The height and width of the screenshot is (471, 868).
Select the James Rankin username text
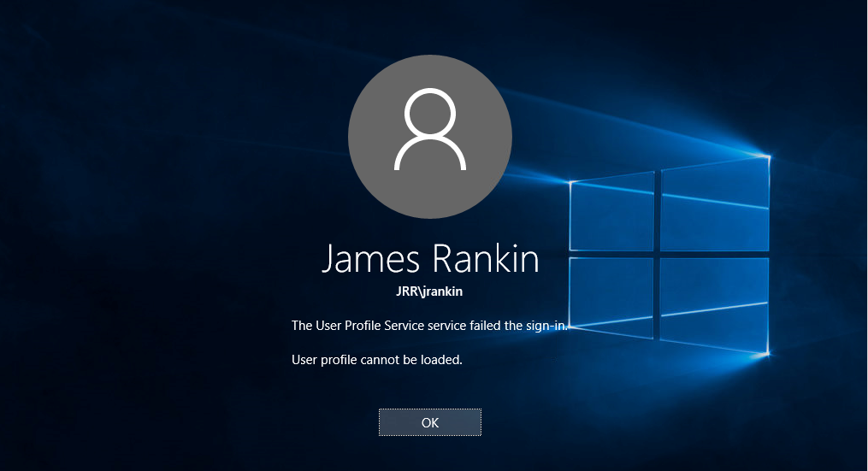tap(430, 258)
